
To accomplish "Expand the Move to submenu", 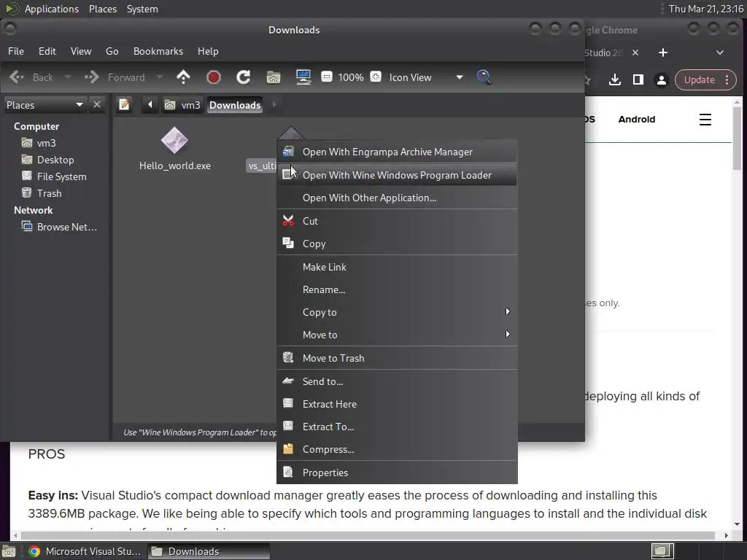I will click(397, 335).
